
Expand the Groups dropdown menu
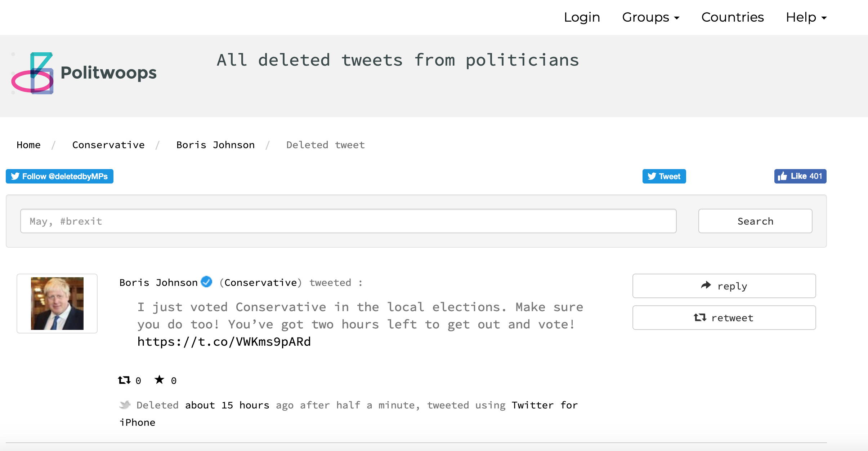point(650,17)
